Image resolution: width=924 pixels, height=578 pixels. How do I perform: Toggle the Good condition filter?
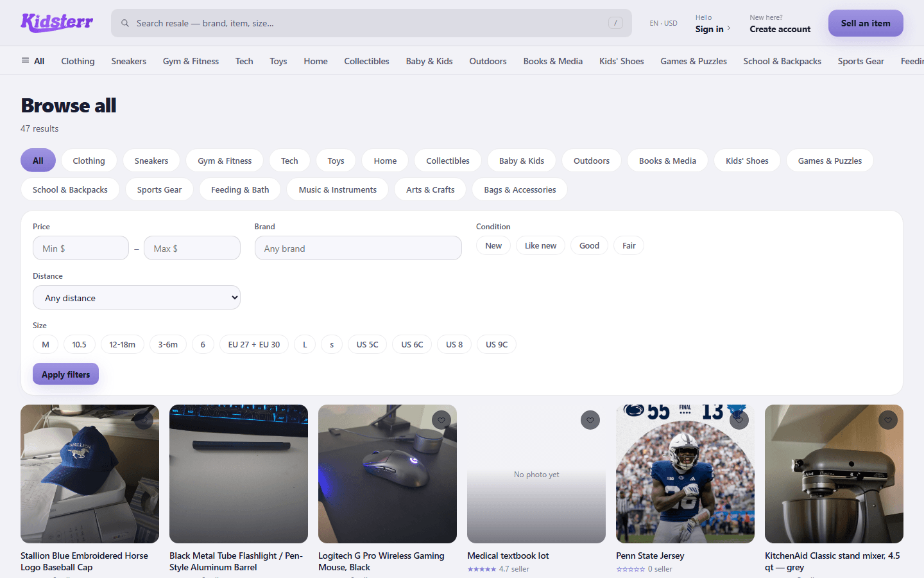(589, 245)
